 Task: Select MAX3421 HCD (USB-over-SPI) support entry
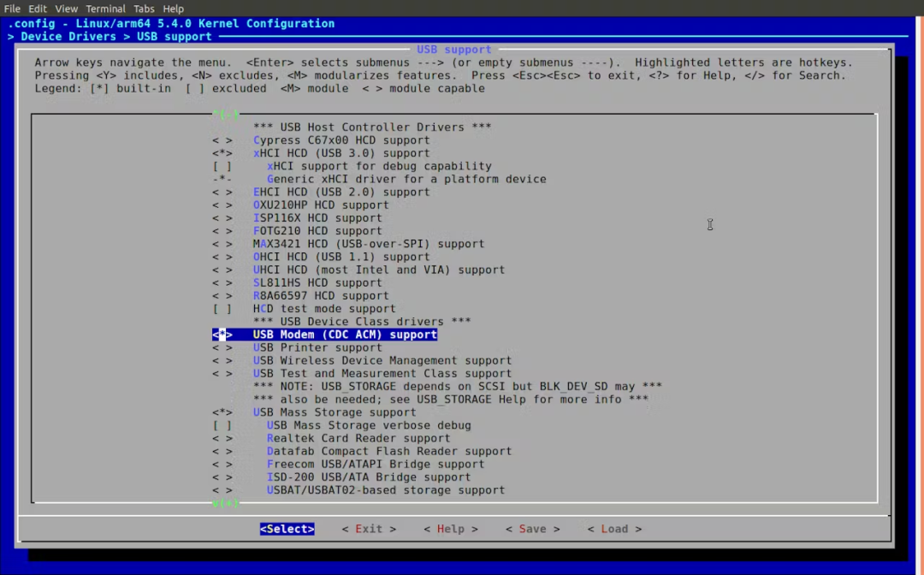pos(369,244)
